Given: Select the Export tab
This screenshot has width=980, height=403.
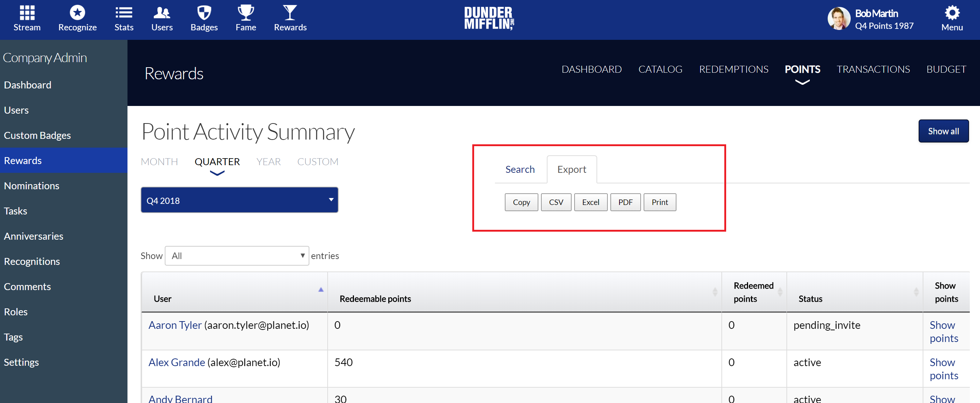Looking at the screenshot, I should pyautogui.click(x=572, y=169).
